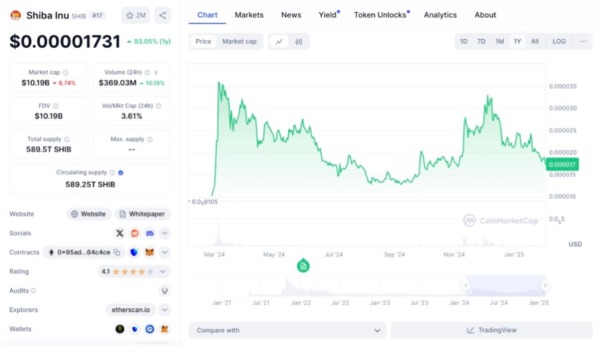Click the $0.00001731 price value

point(65,42)
